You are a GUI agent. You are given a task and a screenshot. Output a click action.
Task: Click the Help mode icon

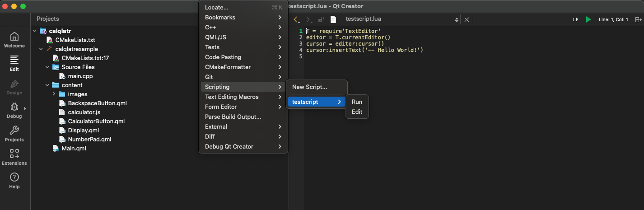point(14,180)
